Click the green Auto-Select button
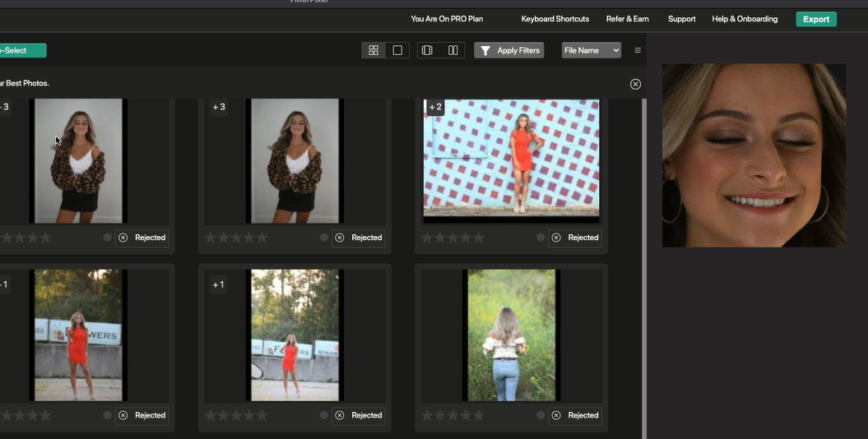This screenshot has height=439, width=868. (x=22, y=50)
